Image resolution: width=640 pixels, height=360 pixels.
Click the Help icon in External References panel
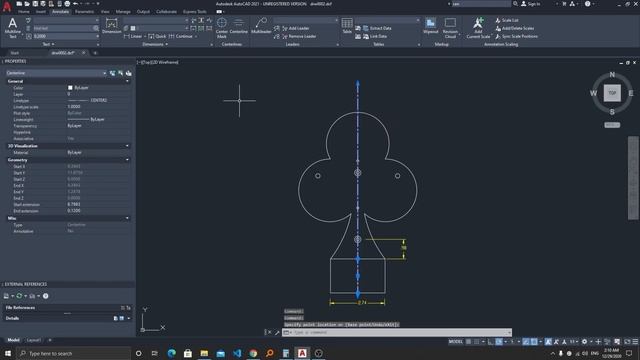click(x=46, y=296)
